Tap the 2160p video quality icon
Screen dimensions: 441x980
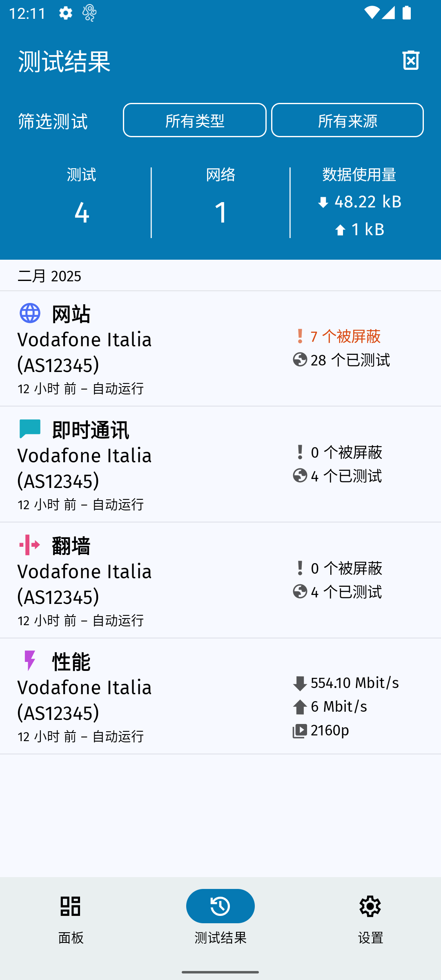[x=300, y=731]
